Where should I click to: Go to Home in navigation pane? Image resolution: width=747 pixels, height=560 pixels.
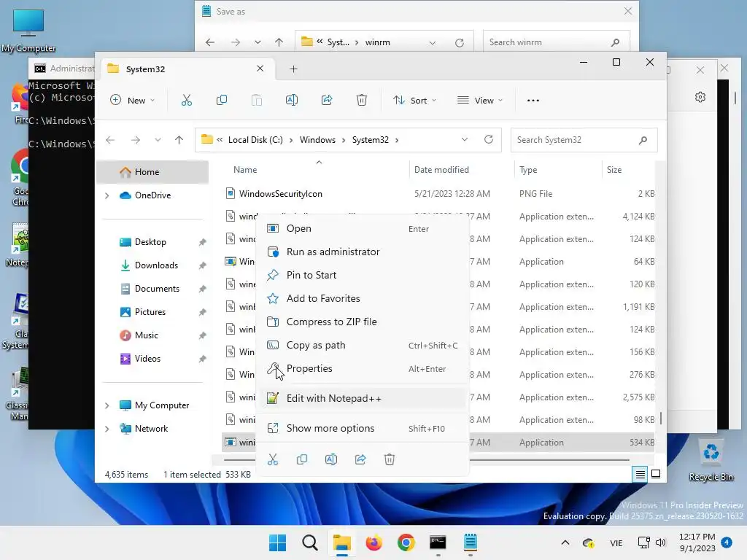click(152, 172)
